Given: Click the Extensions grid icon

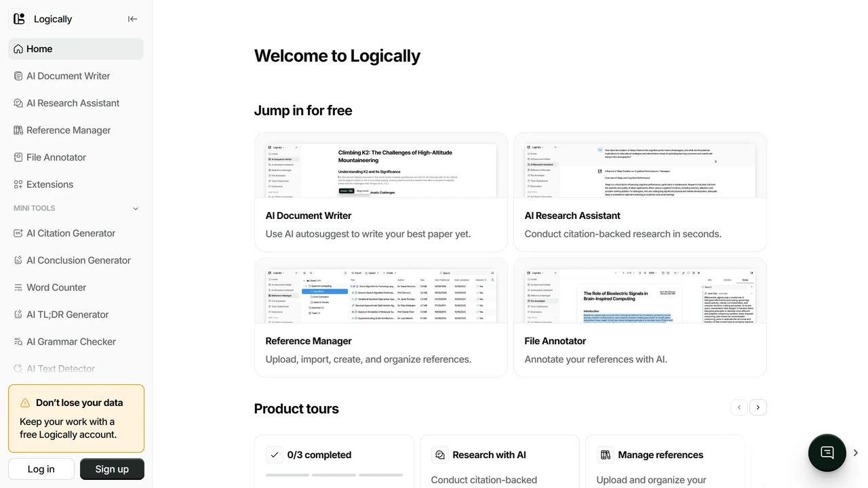Looking at the screenshot, I should pos(18,184).
